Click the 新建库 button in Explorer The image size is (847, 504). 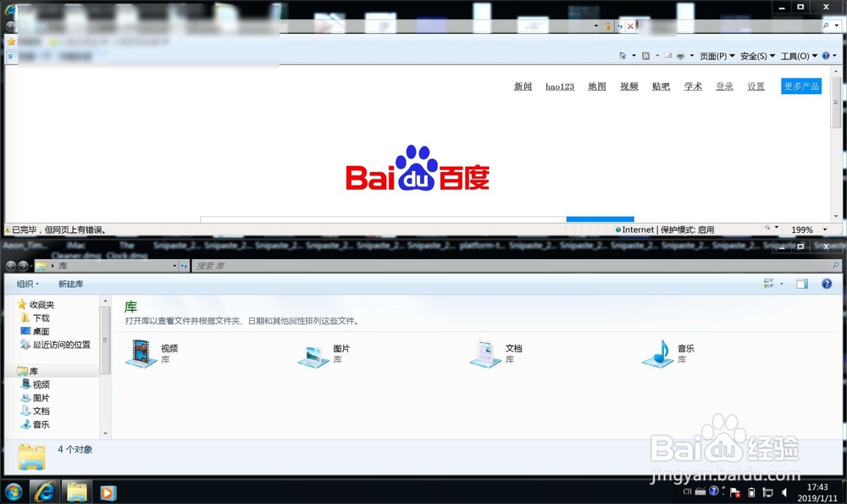69,283
